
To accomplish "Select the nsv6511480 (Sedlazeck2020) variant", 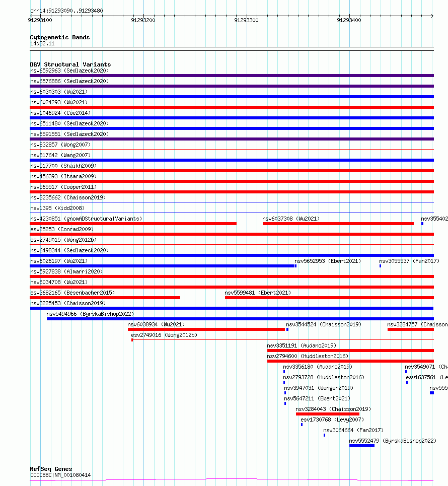I will [69, 123].
